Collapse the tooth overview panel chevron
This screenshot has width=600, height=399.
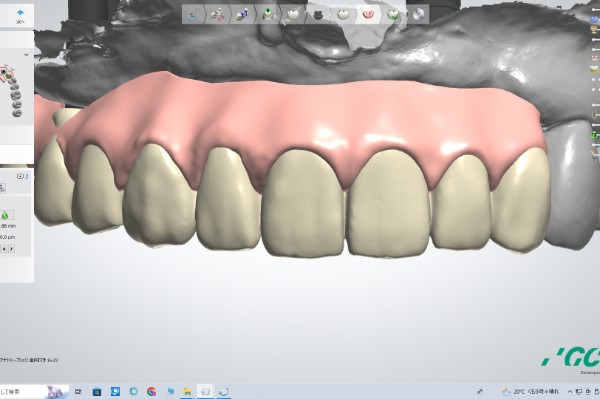tap(26, 55)
